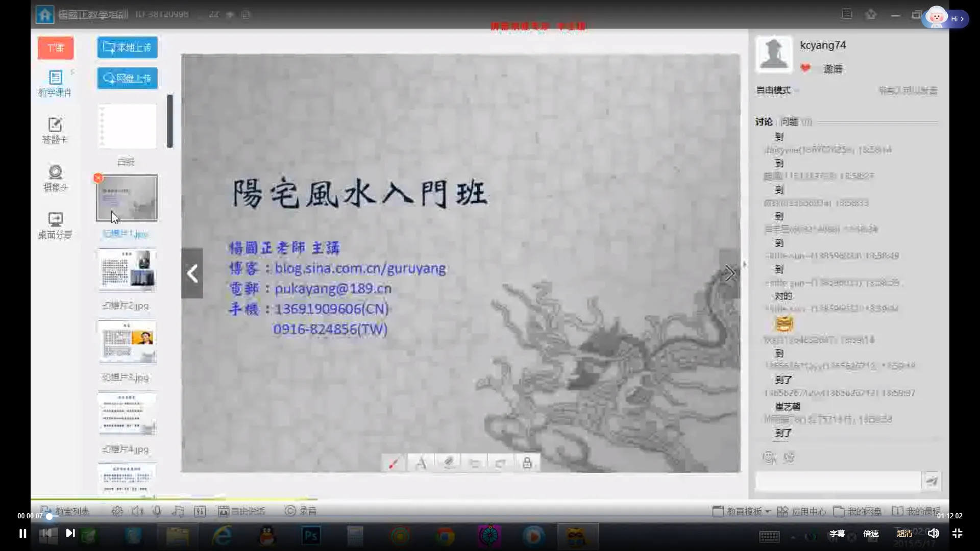This screenshot has height=551, width=980.
Task: Open the 教学课件 courseware panel
Action: [55, 83]
